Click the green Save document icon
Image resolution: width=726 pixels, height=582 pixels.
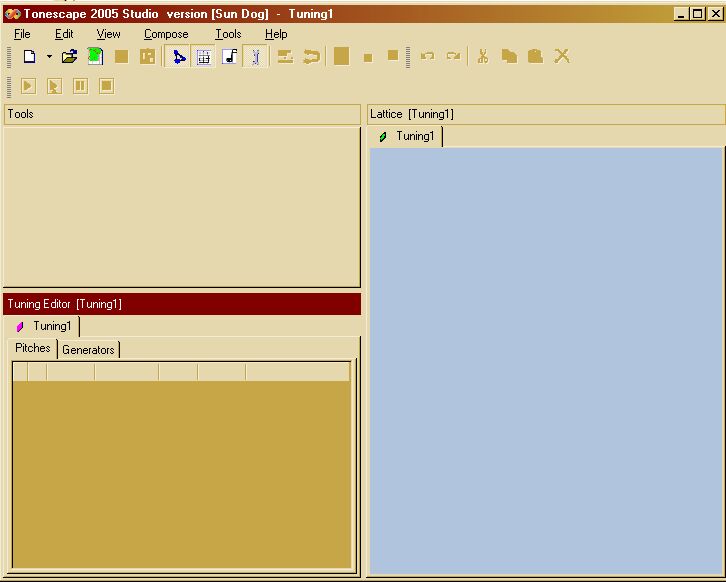point(95,56)
